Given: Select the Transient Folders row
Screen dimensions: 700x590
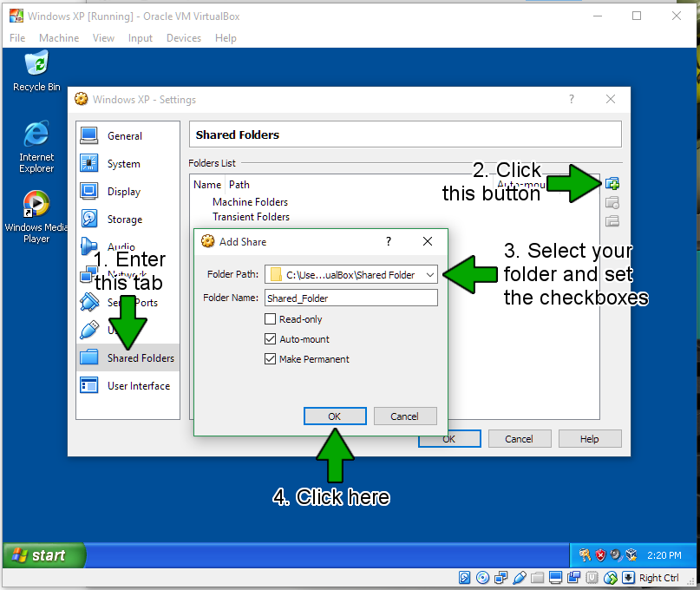Looking at the screenshot, I should 251,217.
